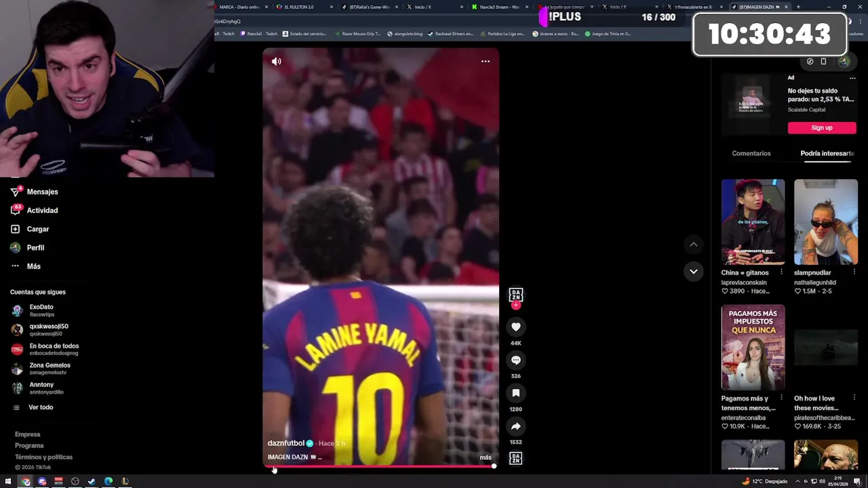Switch to the Comentarios tab
The width and height of the screenshot is (868, 488).
tap(751, 153)
